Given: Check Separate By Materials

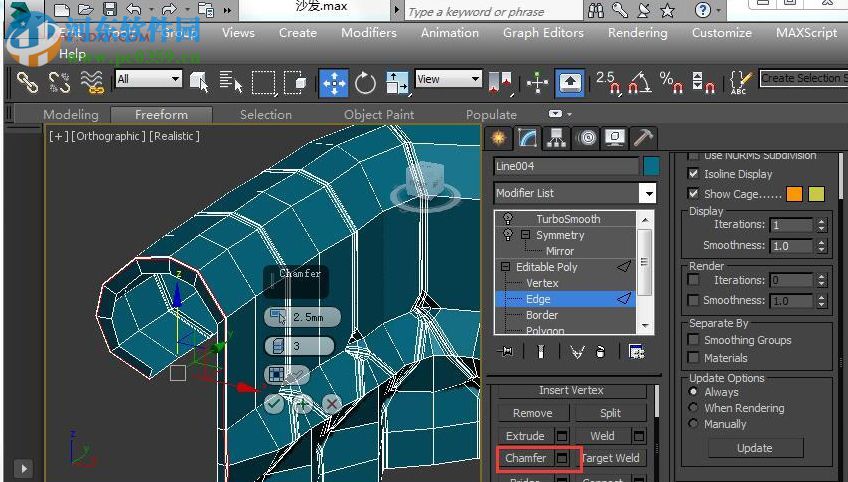Looking at the screenshot, I should point(693,358).
